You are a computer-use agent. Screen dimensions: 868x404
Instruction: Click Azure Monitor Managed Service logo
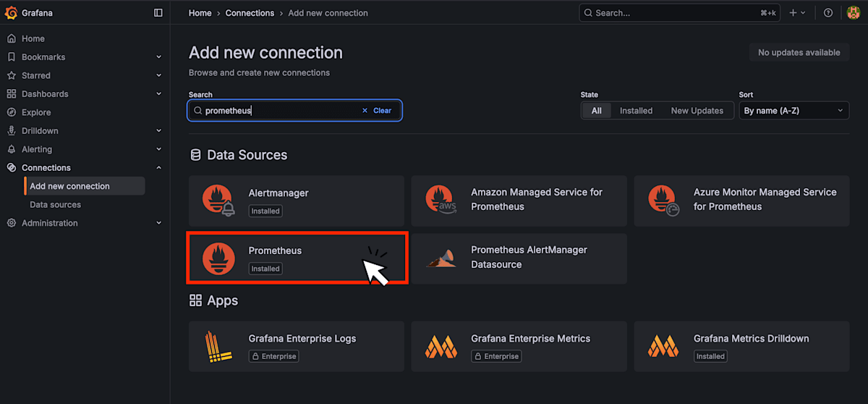(x=663, y=201)
